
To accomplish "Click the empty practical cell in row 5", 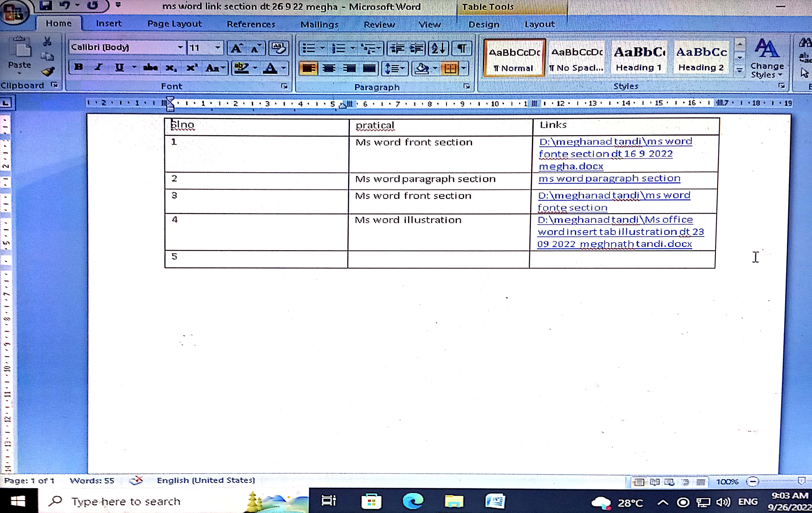I will 438,259.
